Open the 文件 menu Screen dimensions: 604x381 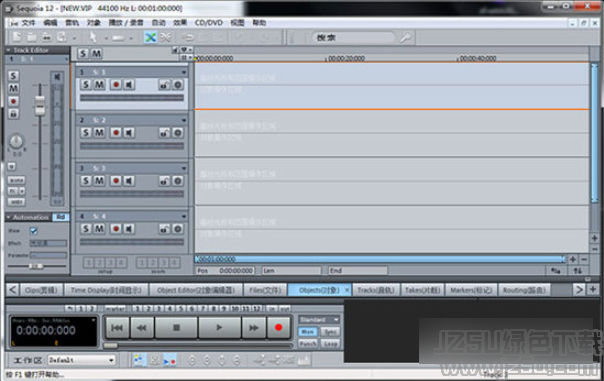tap(28, 23)
